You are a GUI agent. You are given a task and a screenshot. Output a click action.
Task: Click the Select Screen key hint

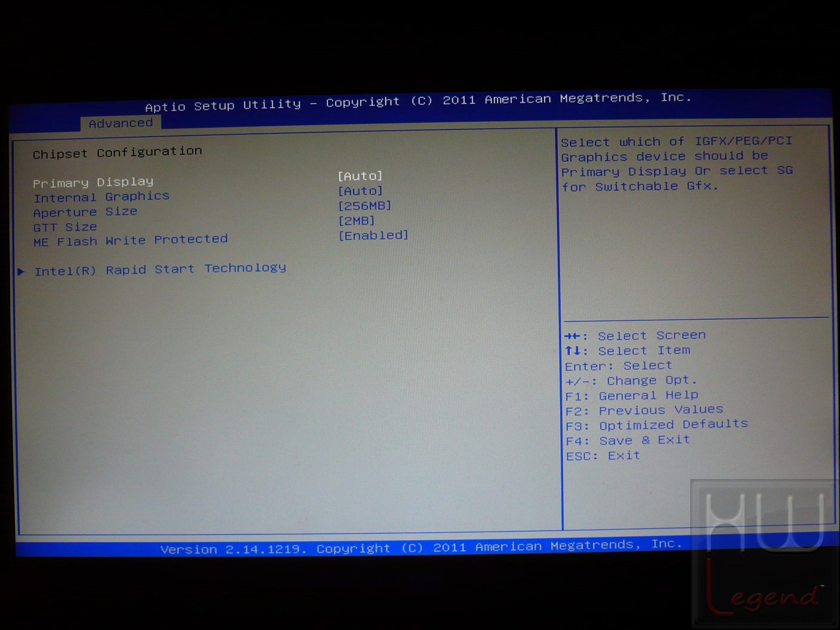(x=635, y=336)
